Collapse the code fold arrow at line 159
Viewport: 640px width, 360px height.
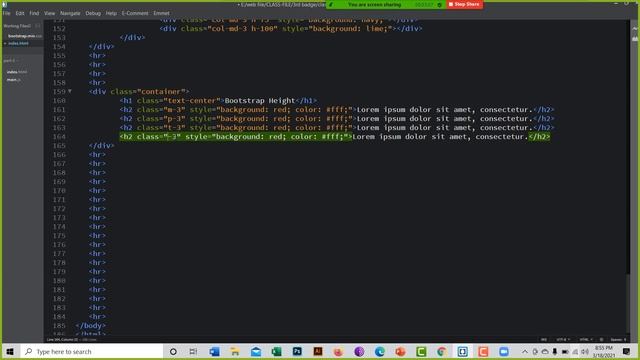tap(70, 91)
